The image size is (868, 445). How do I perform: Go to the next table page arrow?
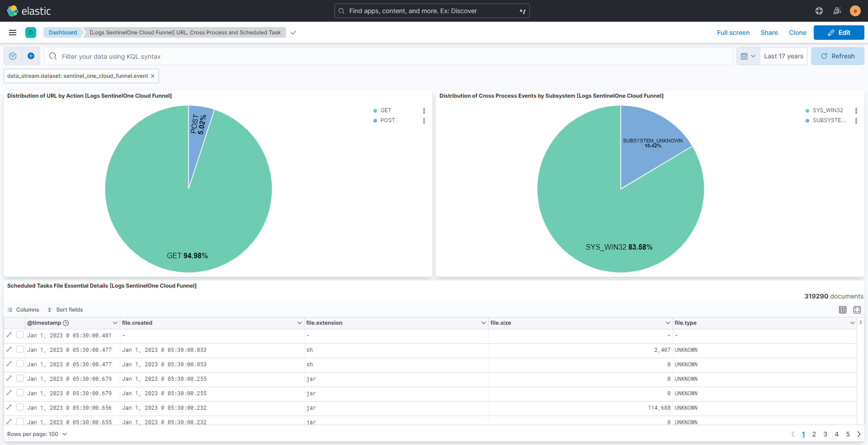click(x=859, y=434)
